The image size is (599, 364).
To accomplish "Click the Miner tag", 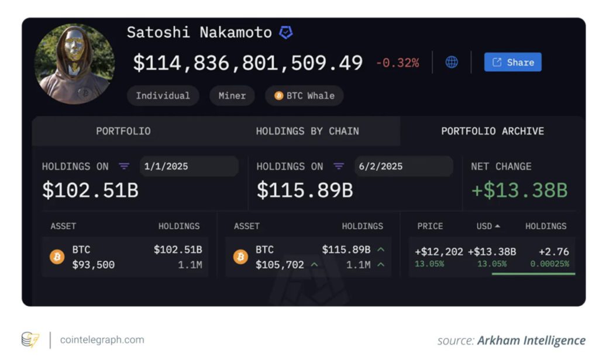I will 232,96.
